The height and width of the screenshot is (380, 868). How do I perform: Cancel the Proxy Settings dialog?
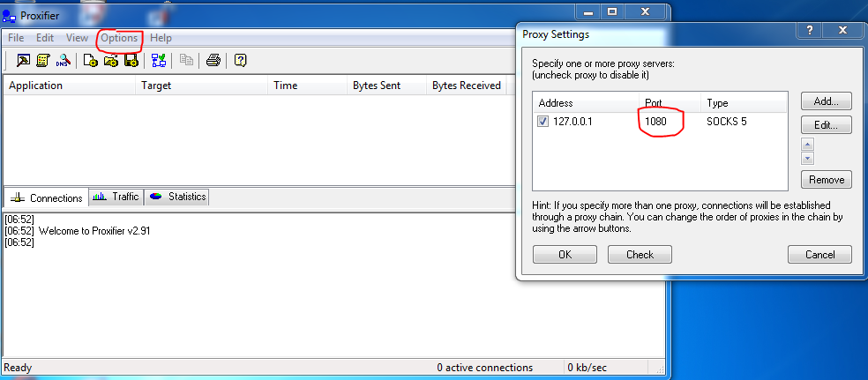pyautogui.click(x=819, y=255)
